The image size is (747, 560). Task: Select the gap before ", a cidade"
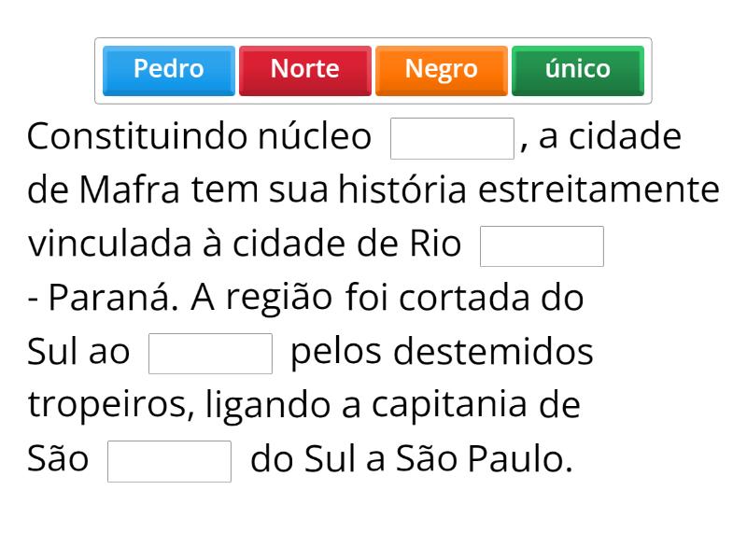click(452, 138)
